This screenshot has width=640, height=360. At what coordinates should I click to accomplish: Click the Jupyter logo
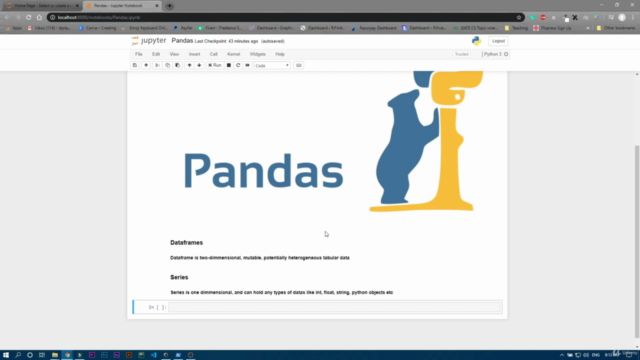click(149, 41)
